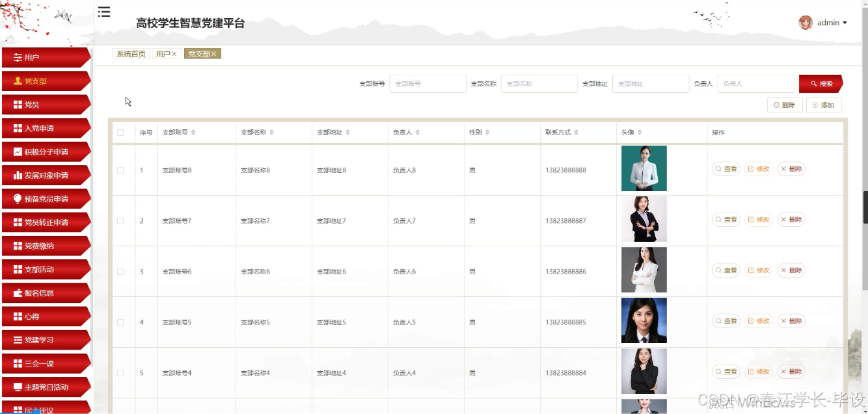Click 修改 for row 支部账号5
This screenshot has width=868, height=414.
point(759,321)
